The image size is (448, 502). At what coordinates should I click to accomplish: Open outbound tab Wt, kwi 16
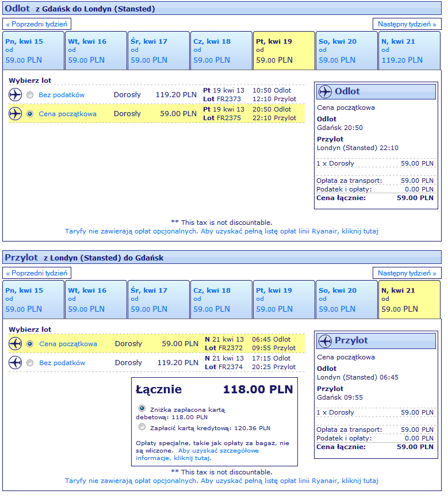(x=96, y=51)
